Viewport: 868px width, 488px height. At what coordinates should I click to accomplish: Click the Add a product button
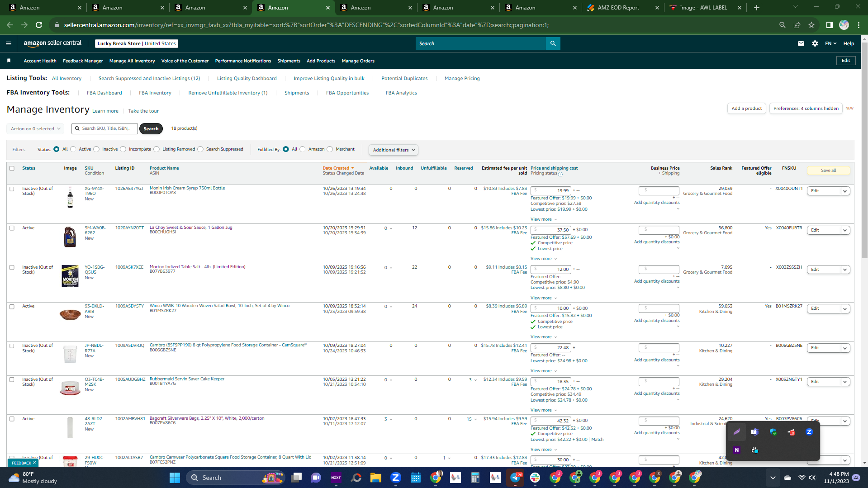[x=746, y=109]
